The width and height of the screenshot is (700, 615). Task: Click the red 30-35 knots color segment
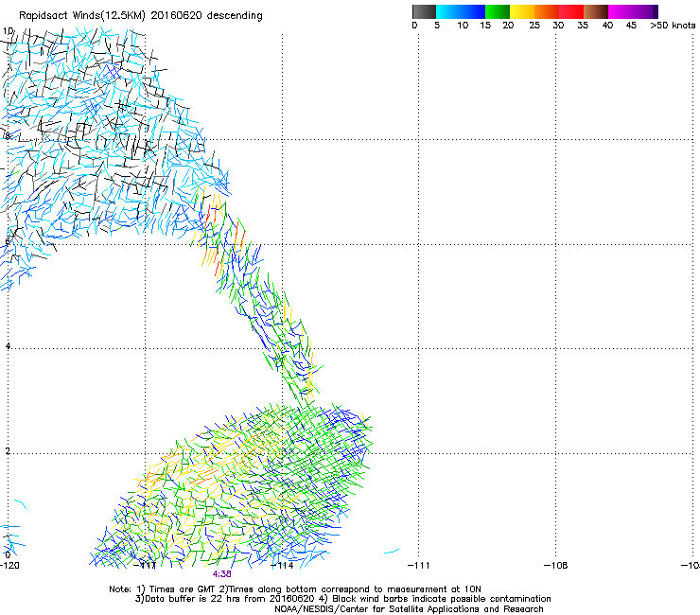571,11
